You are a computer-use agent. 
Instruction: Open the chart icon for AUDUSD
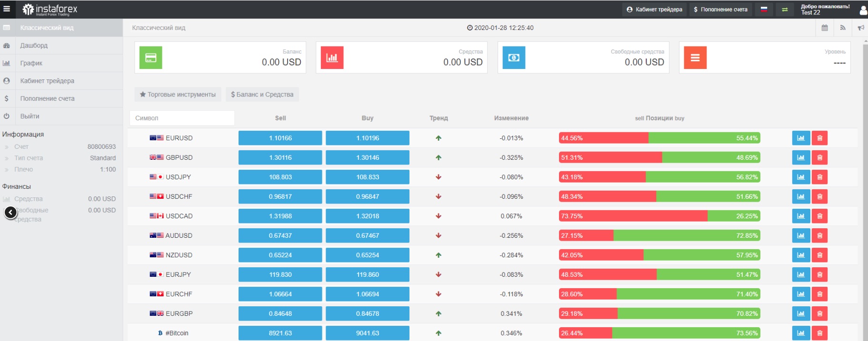801,235
